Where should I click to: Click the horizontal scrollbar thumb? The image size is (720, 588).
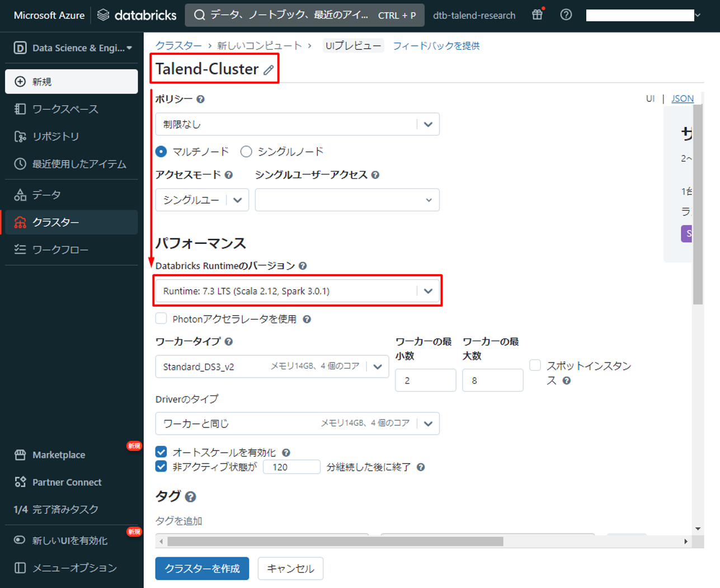pos(335,541)
